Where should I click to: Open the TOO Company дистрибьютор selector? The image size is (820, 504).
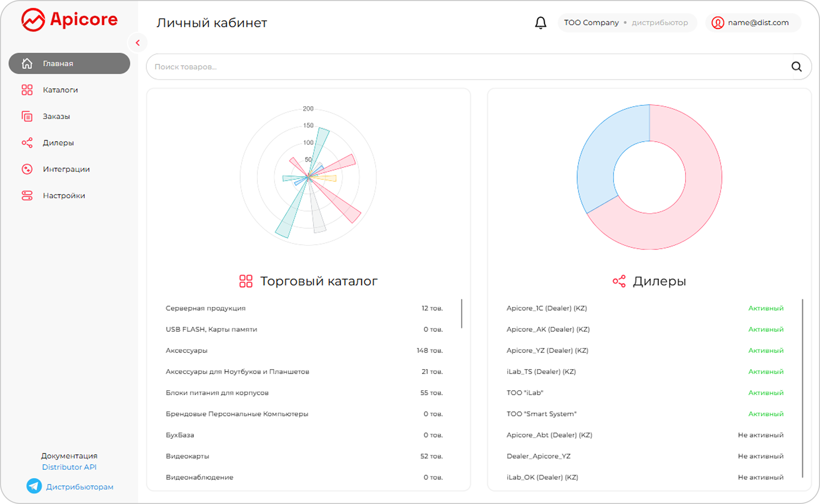pyautogui.click(x=627, y=23)
